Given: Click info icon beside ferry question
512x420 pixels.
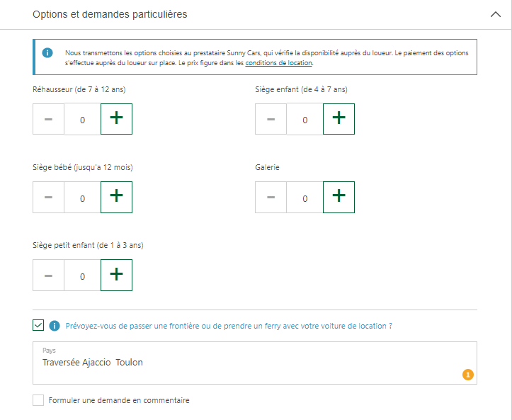Looking at the screenshot, I should point(55,326).
